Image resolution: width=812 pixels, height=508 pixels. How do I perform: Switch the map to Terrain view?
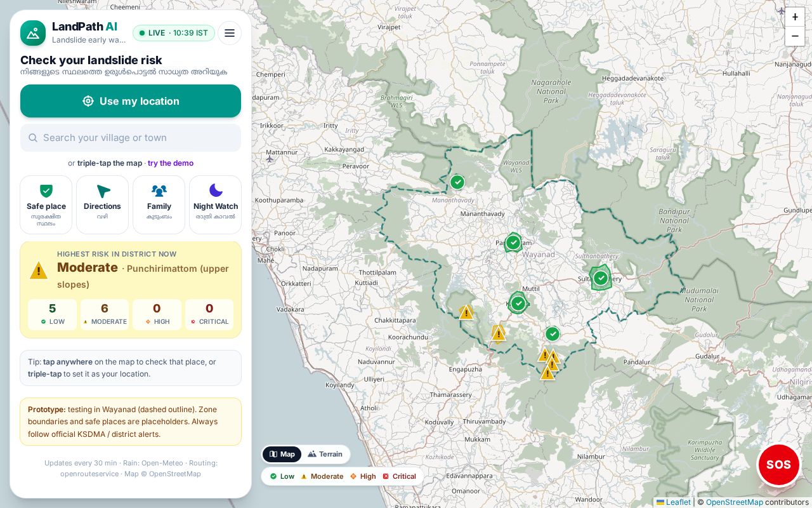click(x=325, y=454)
